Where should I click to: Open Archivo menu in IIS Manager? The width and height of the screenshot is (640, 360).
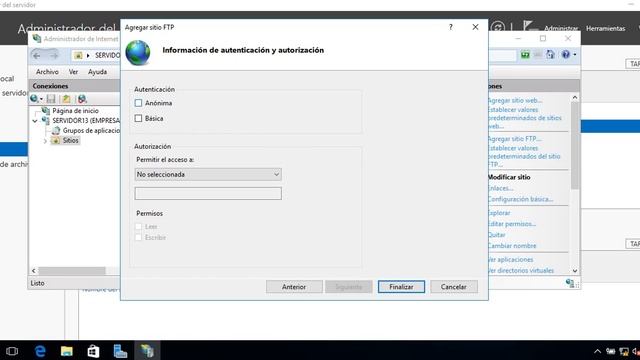[x=47, y=72]
